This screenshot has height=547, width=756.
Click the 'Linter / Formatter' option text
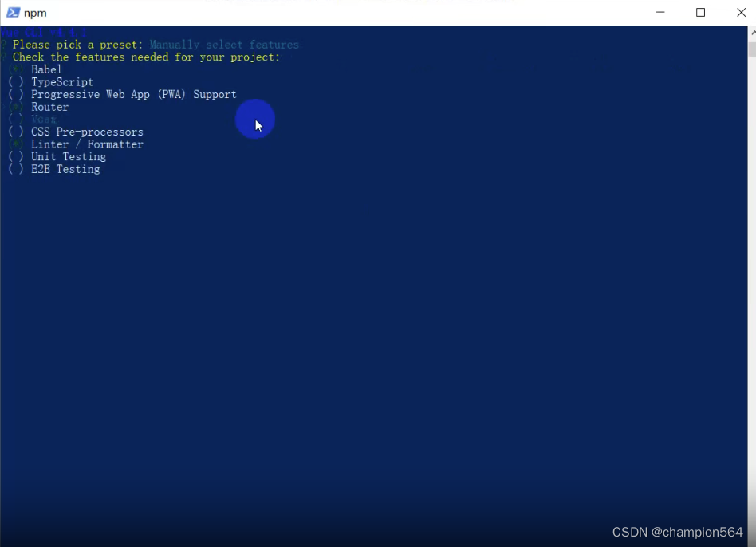[87, 144]
